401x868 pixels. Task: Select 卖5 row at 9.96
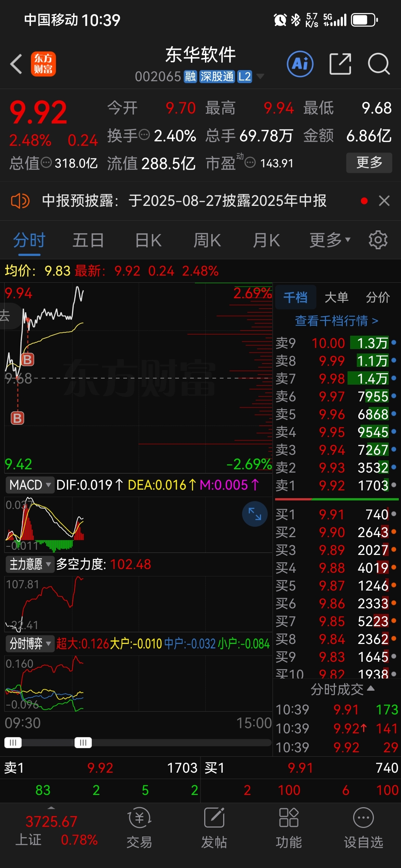[336, 414]
